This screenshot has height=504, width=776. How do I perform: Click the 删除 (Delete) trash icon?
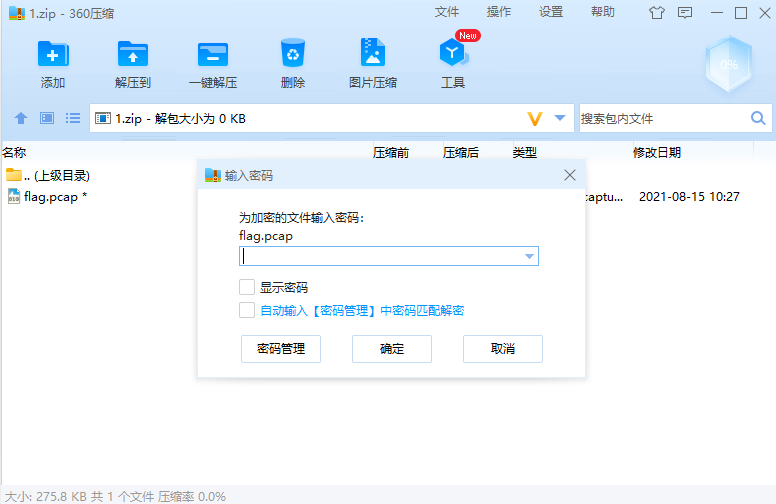[293, 53]
